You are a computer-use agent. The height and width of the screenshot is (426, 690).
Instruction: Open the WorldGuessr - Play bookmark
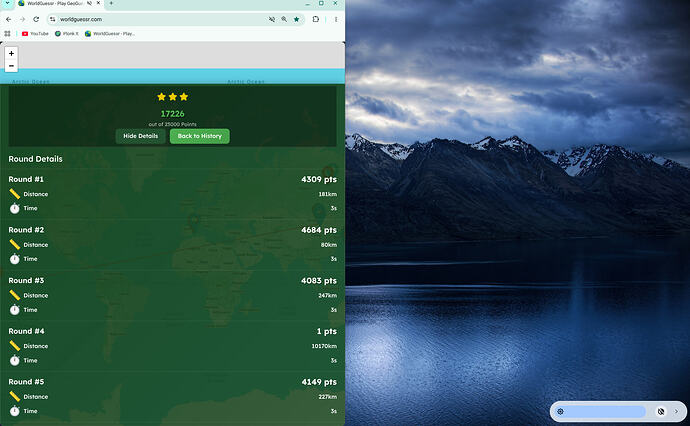coord(110,33)
